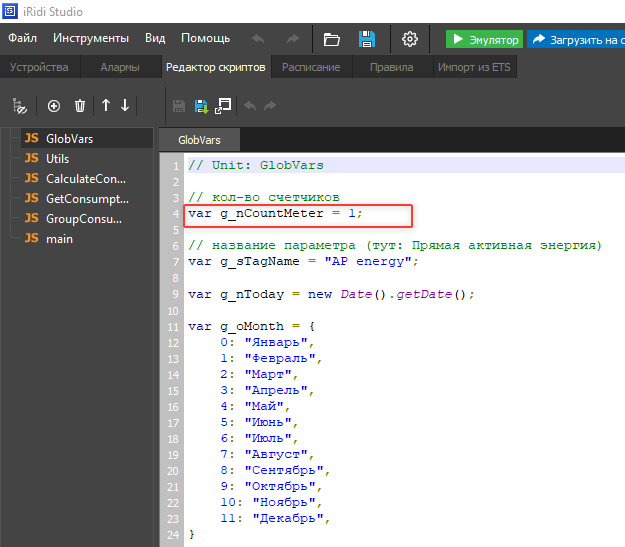This screenshot has height=547, width=625.
Task: Click code line with g_nCountMeter variable
Action: tap(276, 214)
